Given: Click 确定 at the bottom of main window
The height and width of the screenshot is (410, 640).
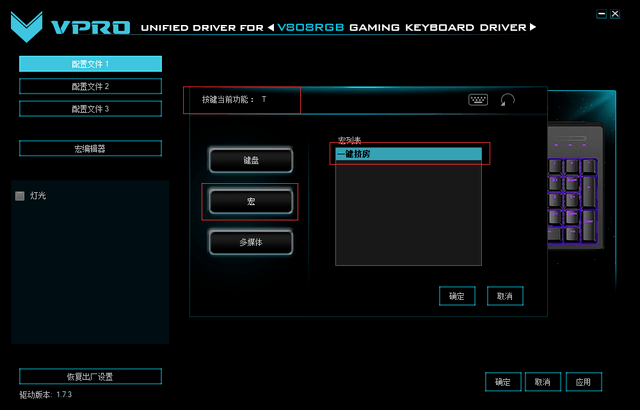Looking at the screenshot, I should coord(502,382).
